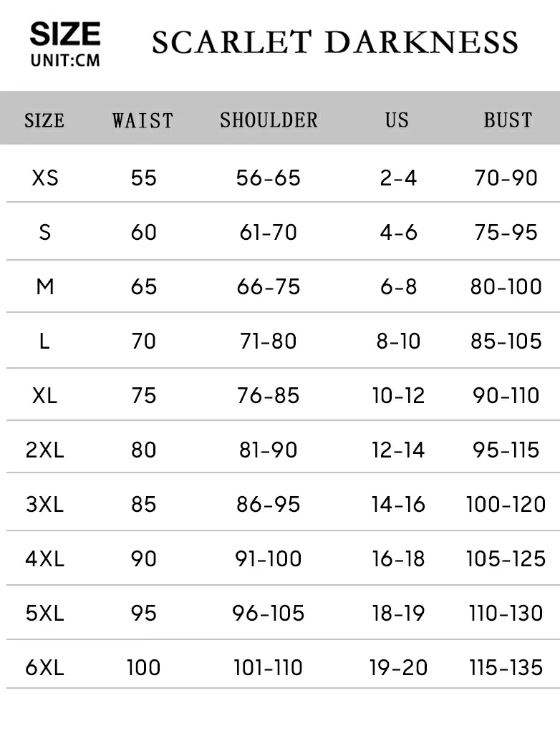Select the 2XL size row label
The height and width of the screenshot is (746, 560).
44,450
